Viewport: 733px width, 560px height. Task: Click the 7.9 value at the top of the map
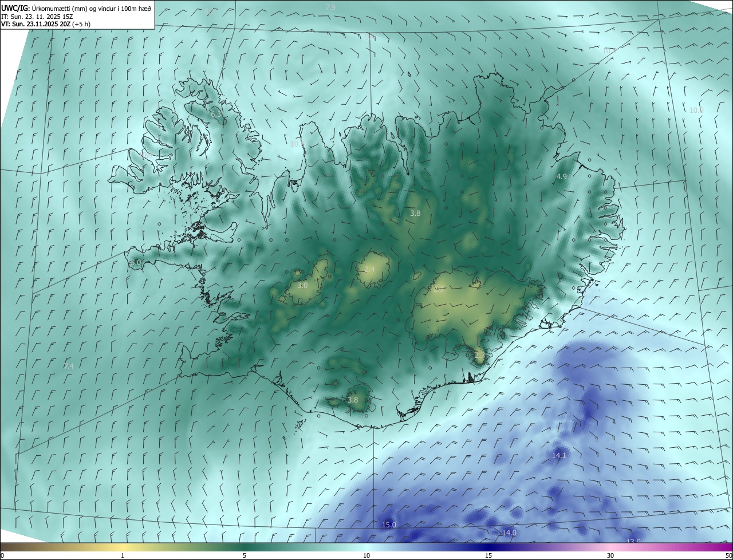pos(330,7)
